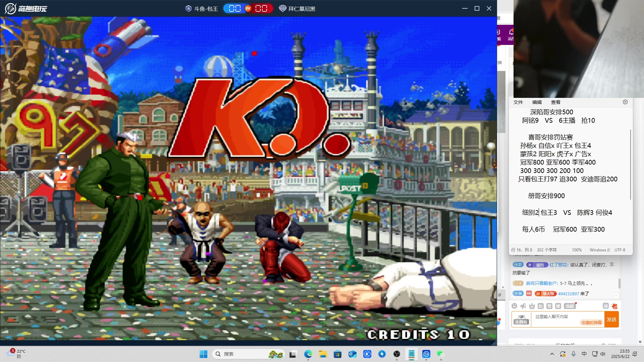
Task: Open the 查看 menu in Notepad
Action: 555,102
